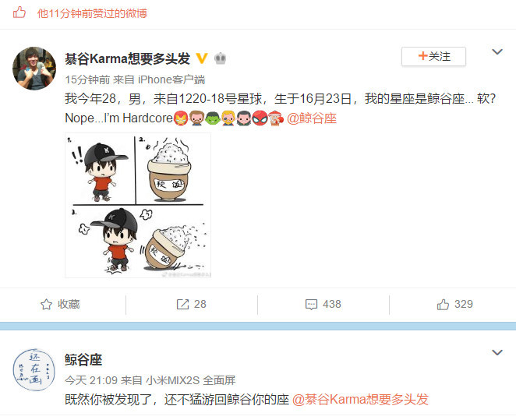Expand the first post's options chevron
The height and width of the screenshot is (420, 516).
tap(497, 51)
